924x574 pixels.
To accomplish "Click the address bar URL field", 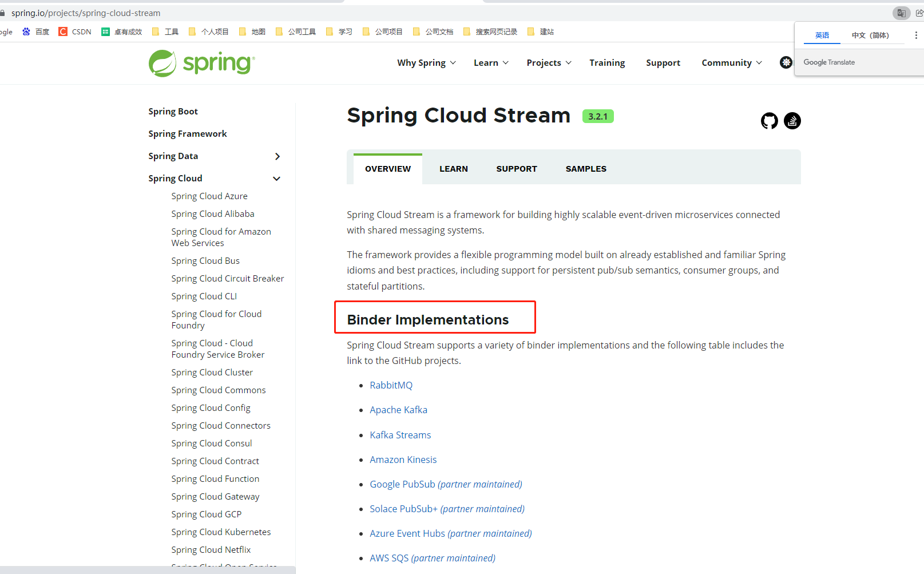I will [446, 13].
